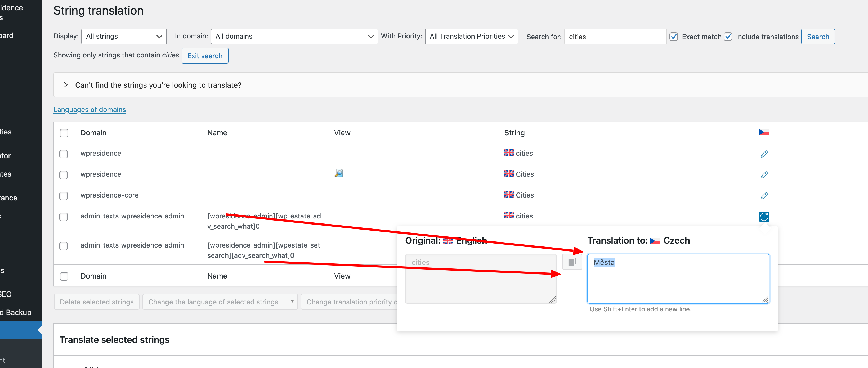Image resolution: width=868 pixels, height=368 pixels.
Task: Open 'All Translation Priorities' dropdown
Action: [x=471, y=36]
